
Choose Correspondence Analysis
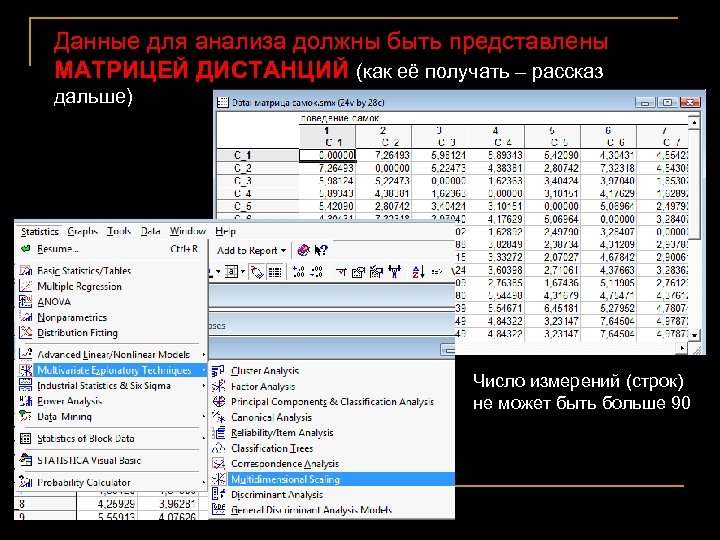click(x=332, y=464)
